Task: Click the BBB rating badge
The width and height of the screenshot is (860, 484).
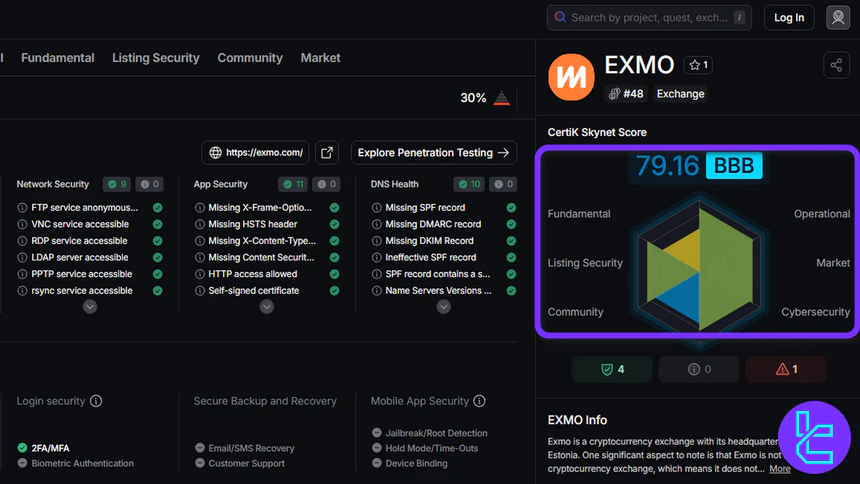Action: point(734,165)
